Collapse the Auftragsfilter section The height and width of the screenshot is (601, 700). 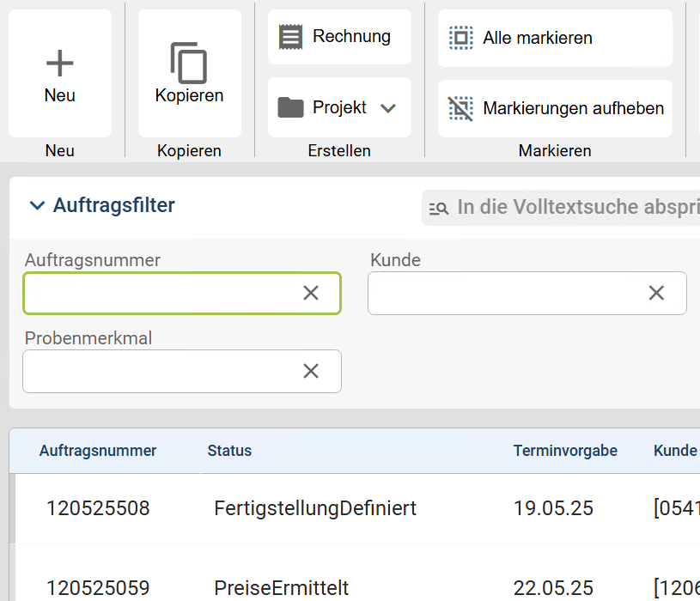coord(37,205)
